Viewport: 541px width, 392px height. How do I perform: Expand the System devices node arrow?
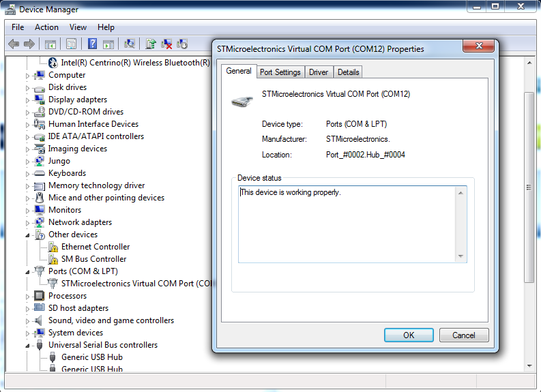pyautogui.click(x=27, y=333)
